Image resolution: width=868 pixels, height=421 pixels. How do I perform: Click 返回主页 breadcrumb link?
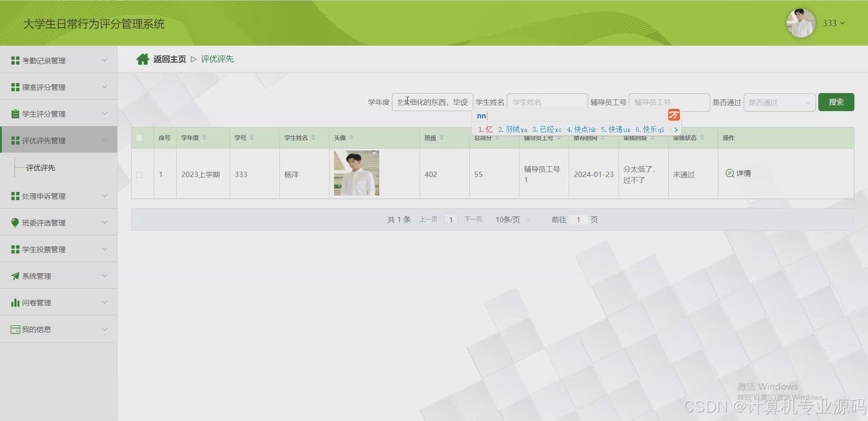(x=170, y=59)
